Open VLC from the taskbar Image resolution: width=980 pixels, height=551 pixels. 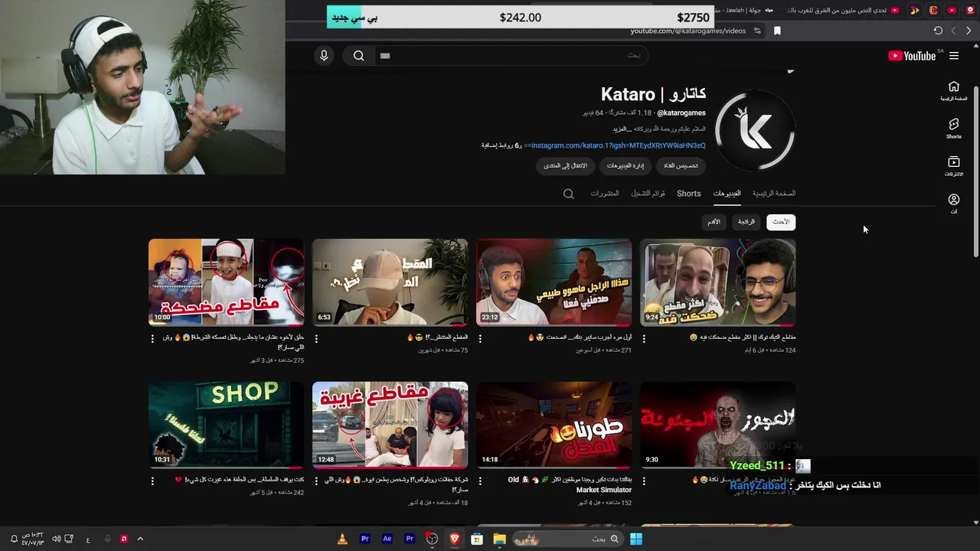[342, 539]
